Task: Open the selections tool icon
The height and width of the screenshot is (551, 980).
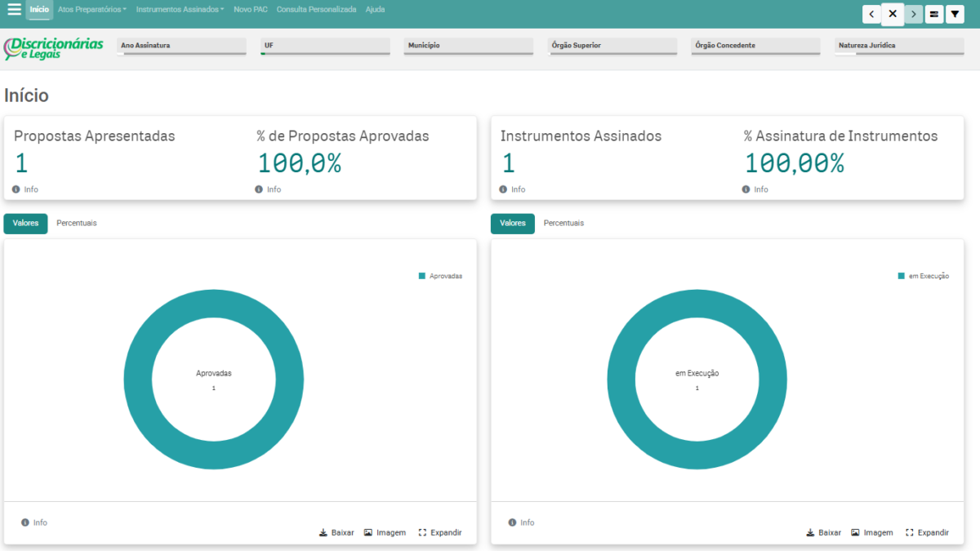Action: [x=934, y=14]
